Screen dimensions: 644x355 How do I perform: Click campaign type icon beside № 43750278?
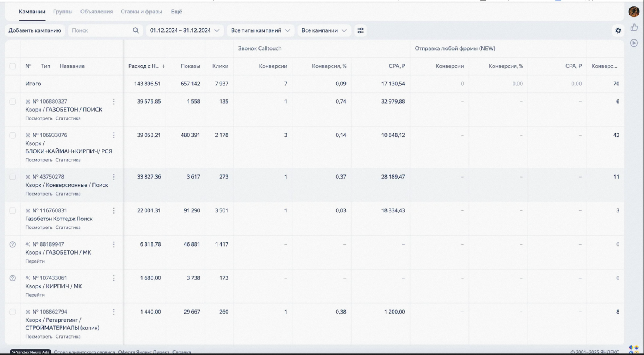point(28,177)
